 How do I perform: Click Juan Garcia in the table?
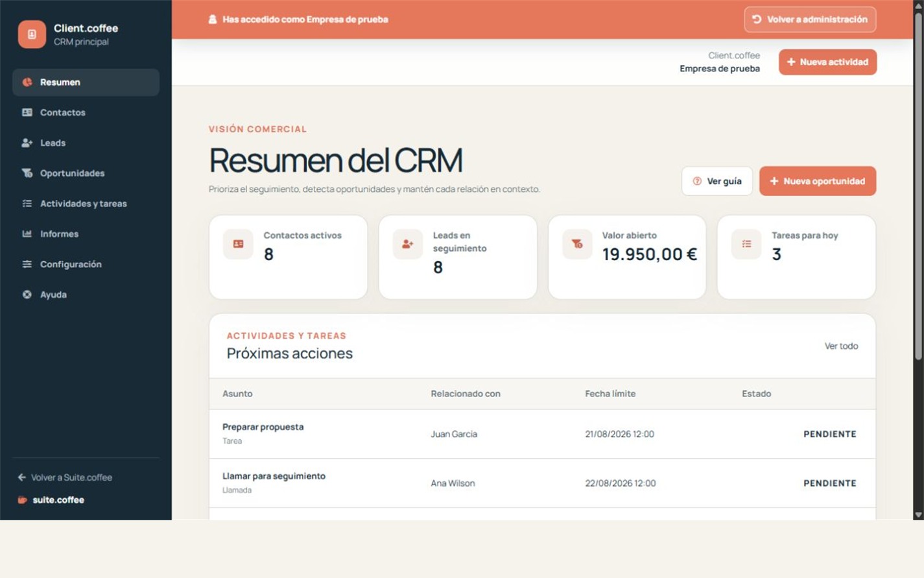click(454, 434)
